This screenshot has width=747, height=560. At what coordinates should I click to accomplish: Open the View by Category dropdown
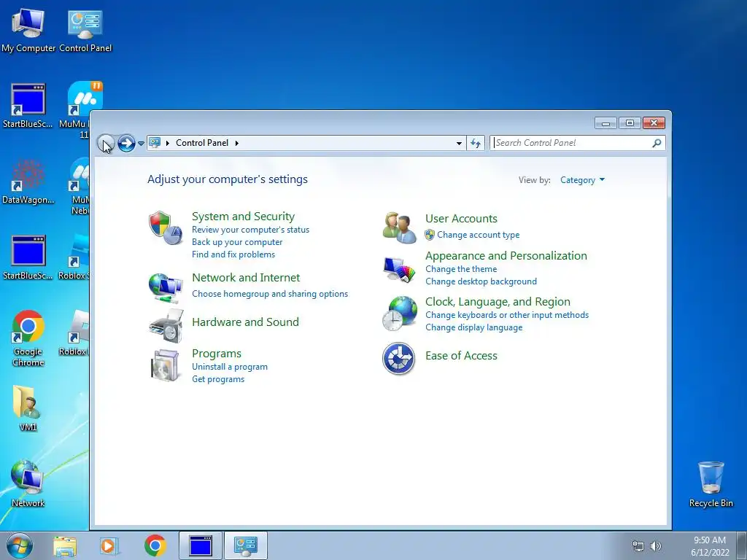pyautogui.click(x=582, y=180)
